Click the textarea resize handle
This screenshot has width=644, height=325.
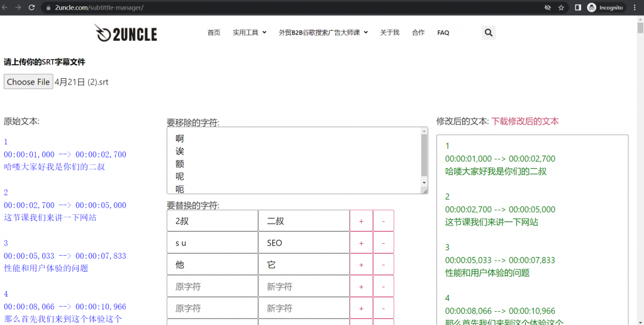coord(425,190)
